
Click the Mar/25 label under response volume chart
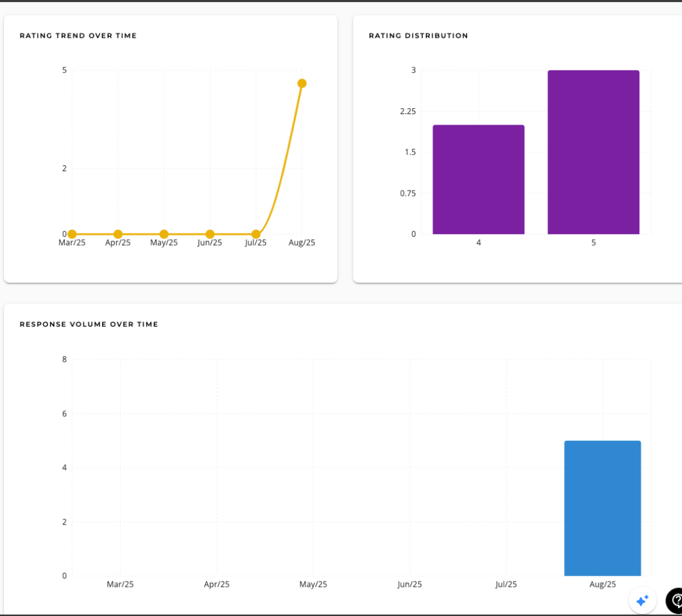120,585
